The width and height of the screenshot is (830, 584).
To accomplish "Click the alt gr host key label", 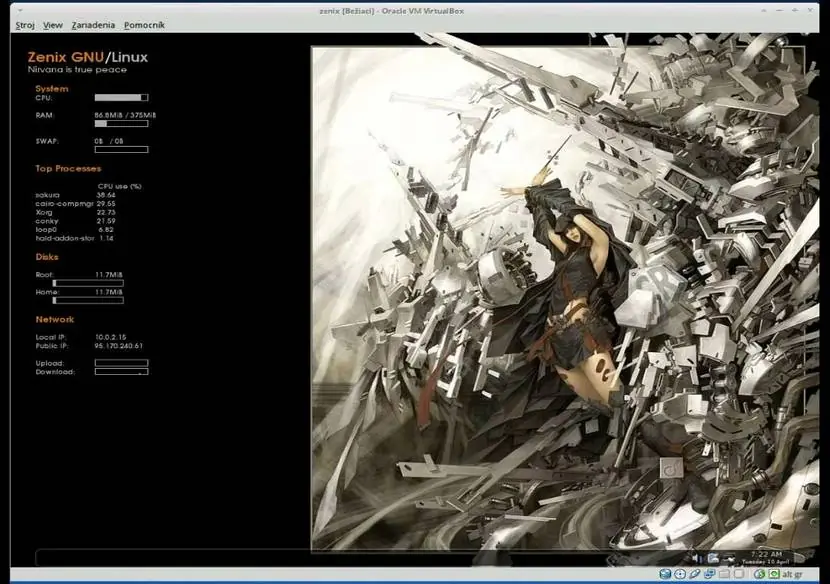I will pos(792,574).
